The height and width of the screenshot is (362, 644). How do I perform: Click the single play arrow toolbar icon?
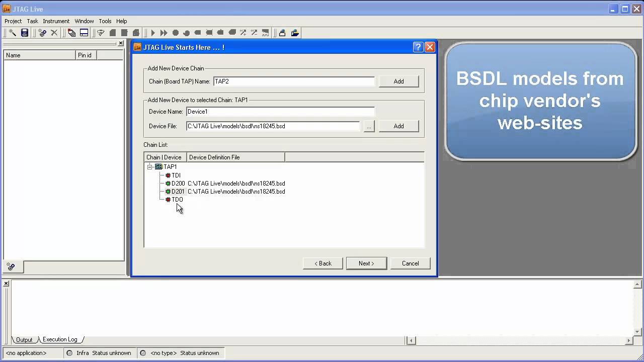tap(153, 33)
